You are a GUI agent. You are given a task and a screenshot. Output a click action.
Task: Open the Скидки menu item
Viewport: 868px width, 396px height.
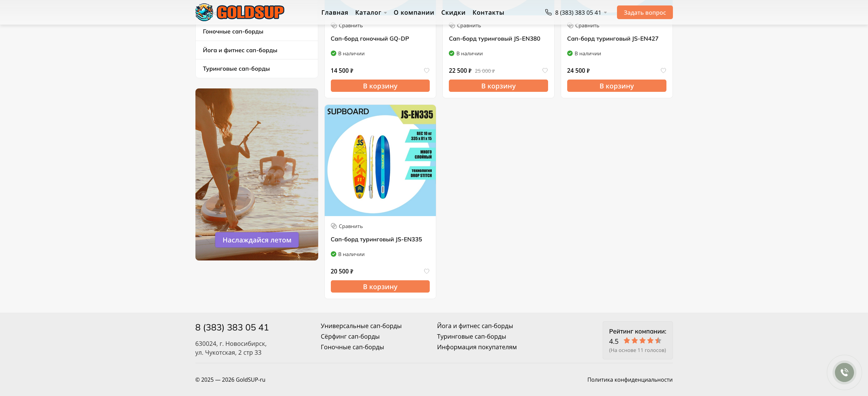click(453, 13)
